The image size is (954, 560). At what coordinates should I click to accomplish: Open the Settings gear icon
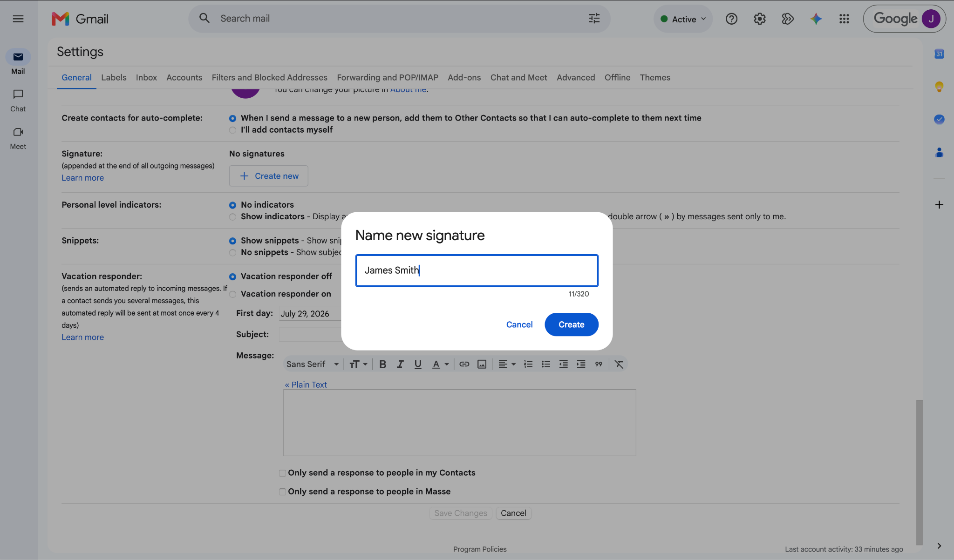759,19
